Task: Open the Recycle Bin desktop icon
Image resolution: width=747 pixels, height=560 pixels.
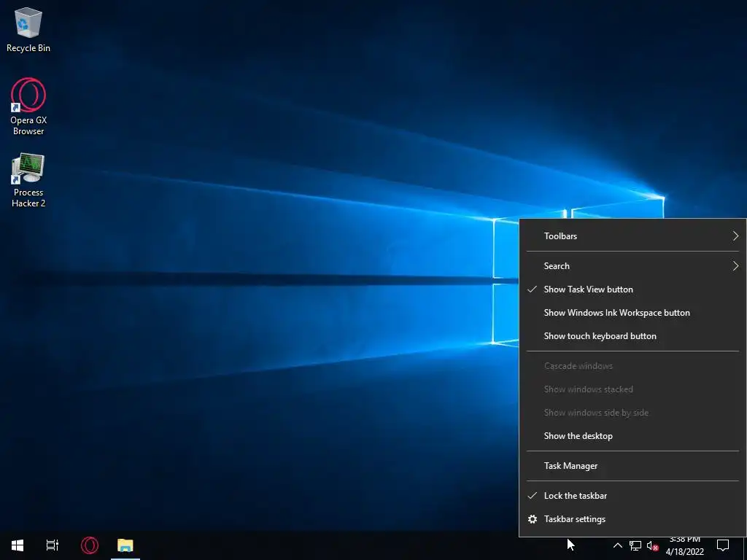Action: [x=28, y=30]
